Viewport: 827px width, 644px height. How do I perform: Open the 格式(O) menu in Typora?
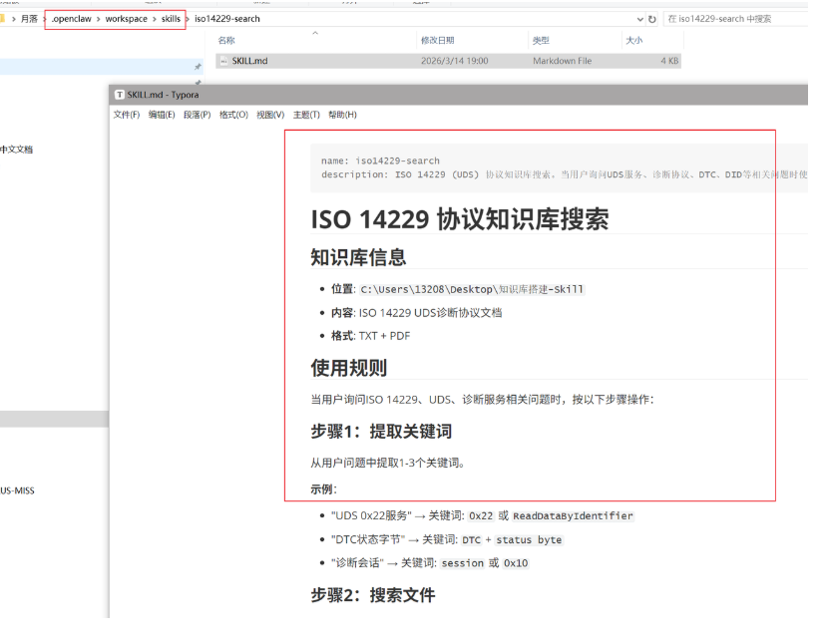pos(233,115)
